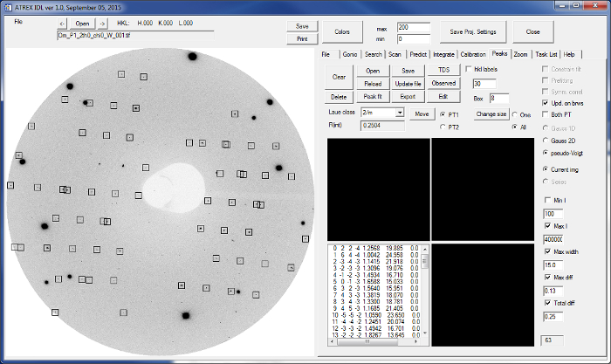Uncheck the Max width checkbox
The height and width of the screenshot is (364, 611).
click(x=547, y=252)
